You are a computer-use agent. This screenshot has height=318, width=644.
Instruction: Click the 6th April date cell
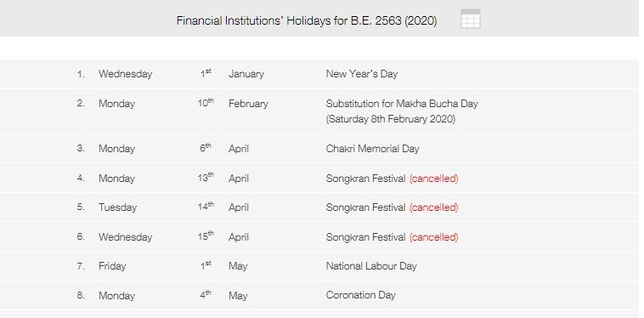pyautogui.click(x=224, y=148)
